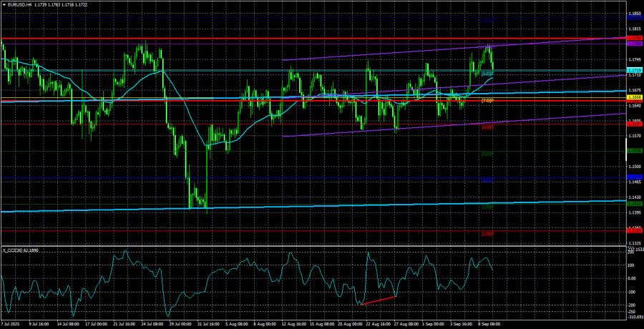
Task: Click the red 1.1793 price tag
Action: pyautogui.click(x=633, y=38)
